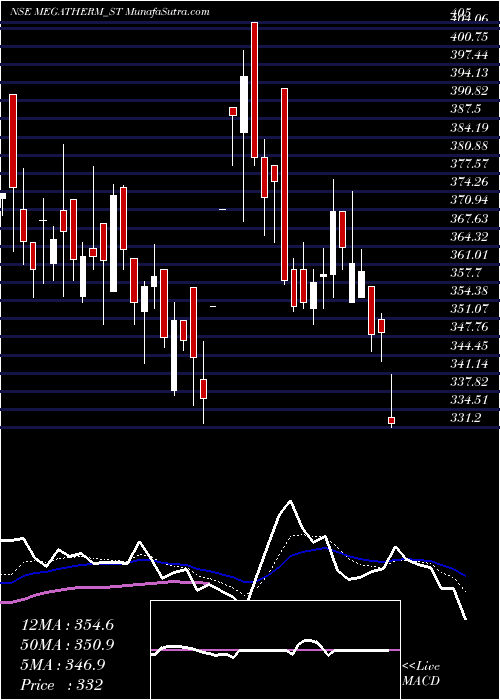Click the 387.5 price axis label
Image resolution: width=500 pixels, height=700 pixels.
coord(466,109)
